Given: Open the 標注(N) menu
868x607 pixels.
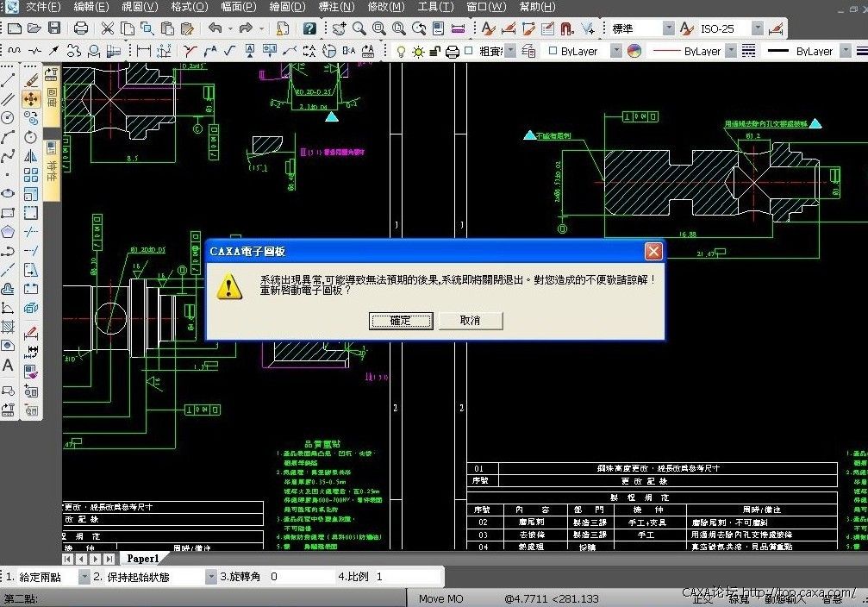Looking at the screenshot, I should (x=336, y=7).
